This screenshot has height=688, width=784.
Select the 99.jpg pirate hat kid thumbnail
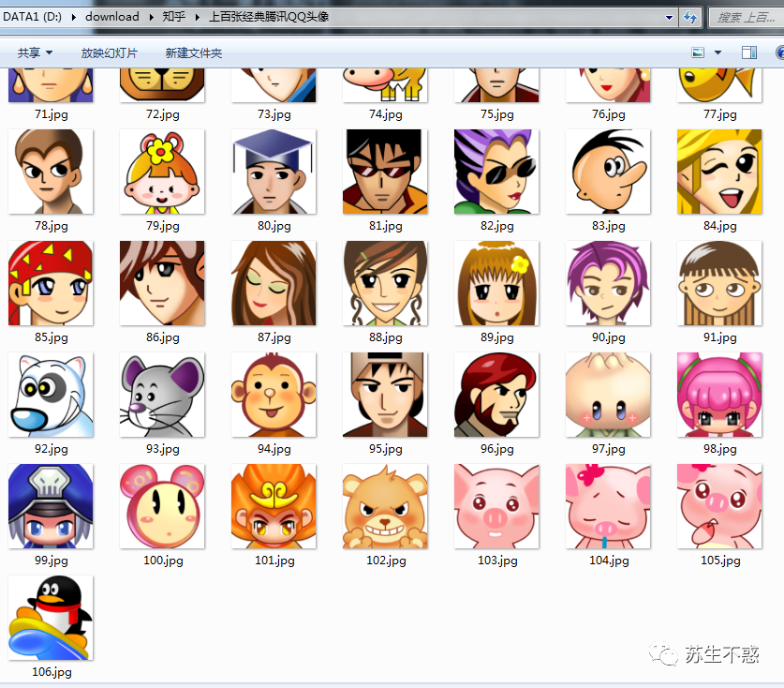[x=51, y=506]
